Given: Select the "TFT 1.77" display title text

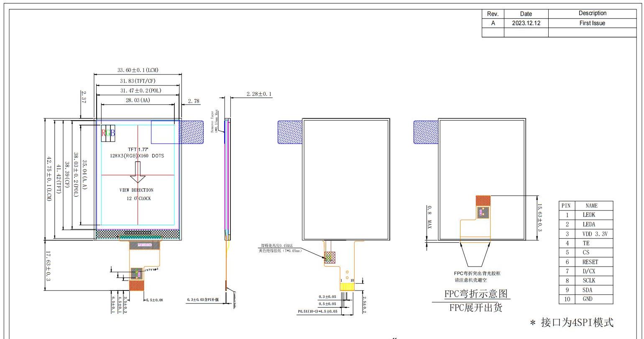Looking at the screenshot, I should [138, 149].
